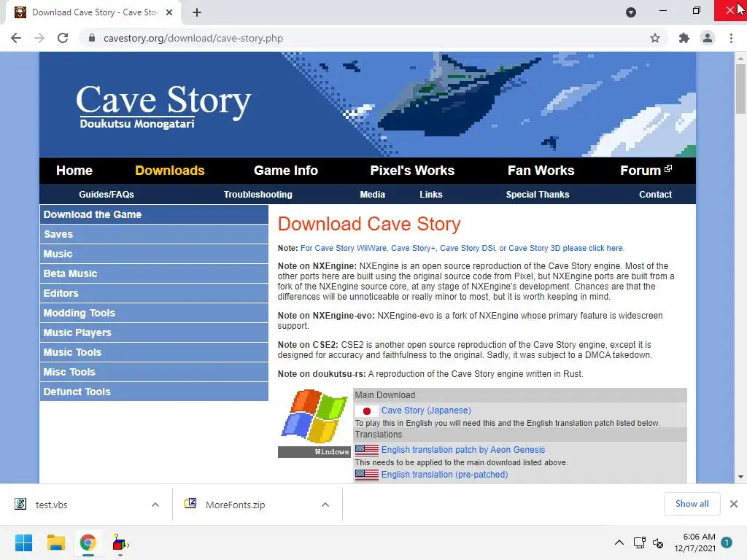Open the Troubleshooting page
The height and width of the screenshot is (560, 747).
[x=258, y=194]
